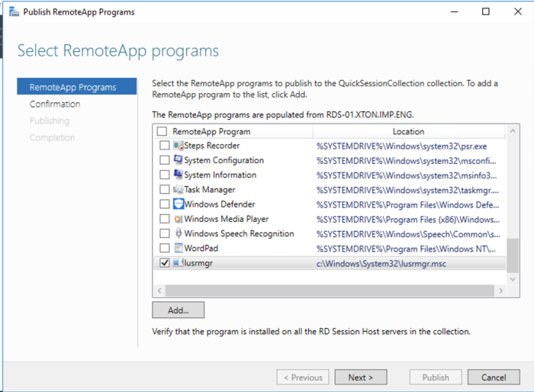Click the taskmgr location path

click(407, 191)
